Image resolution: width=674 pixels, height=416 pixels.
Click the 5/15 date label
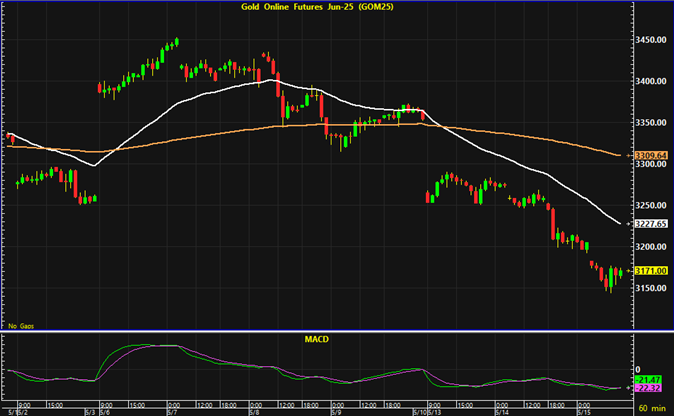[x=584, y=413]
